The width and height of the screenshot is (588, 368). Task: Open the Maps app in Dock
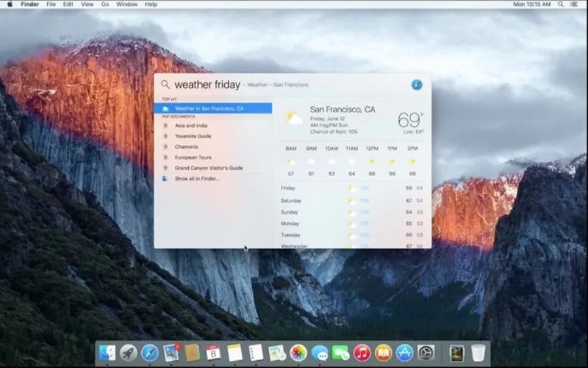click(277, 352)
